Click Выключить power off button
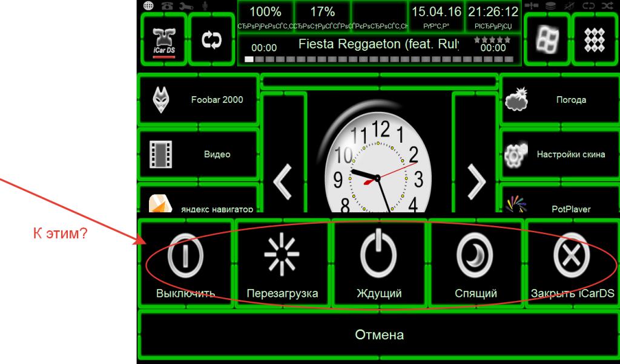Screen dimensions: 620x364 (185, 265)
